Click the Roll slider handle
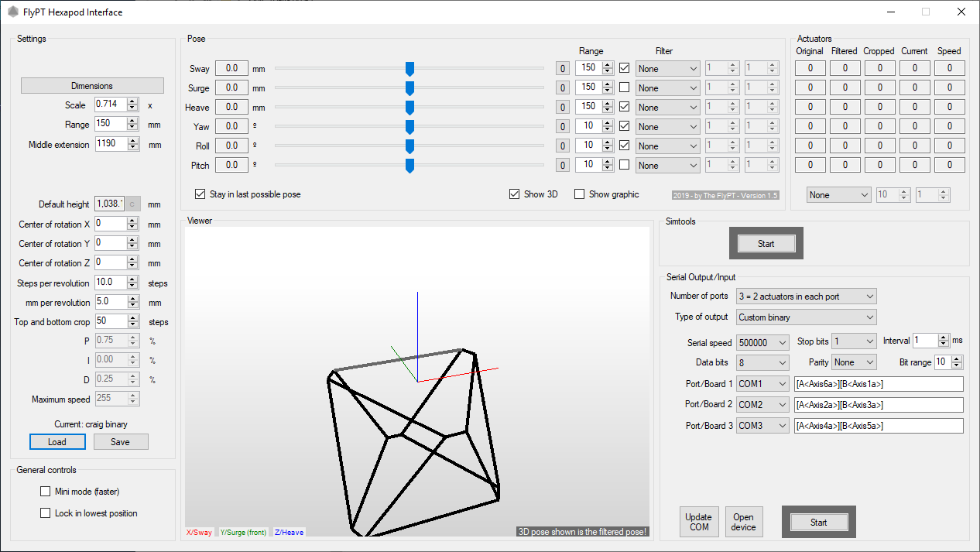Viewport: 980px width, 552px height. click(409, 146)
